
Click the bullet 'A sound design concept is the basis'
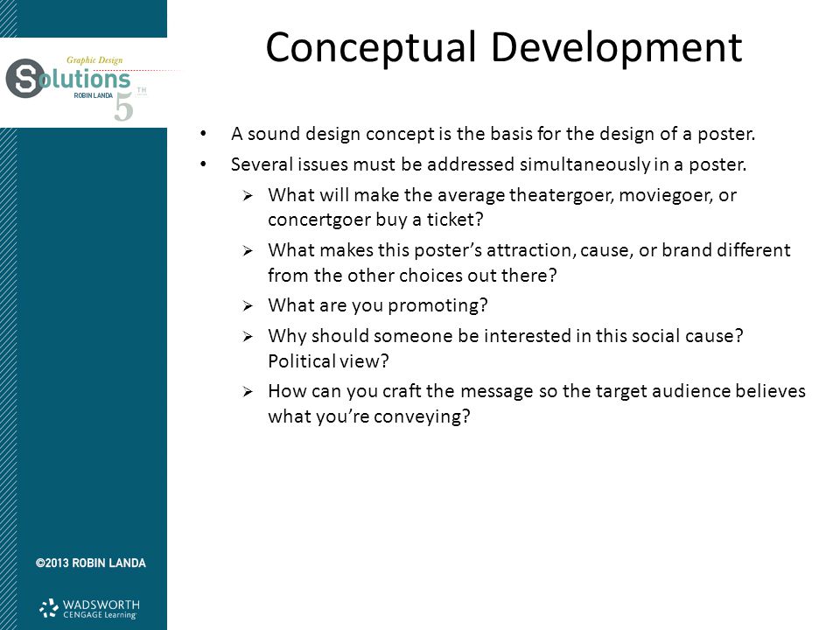[493, 134]
